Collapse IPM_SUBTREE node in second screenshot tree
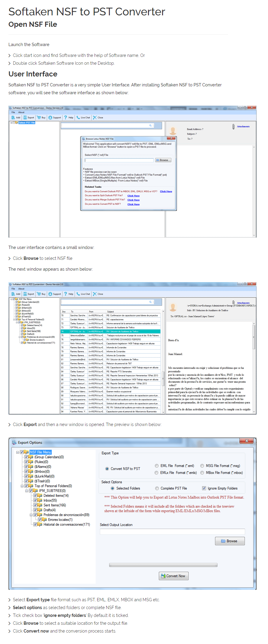Screen dimensions: 268x644 [x=17, y=322]
